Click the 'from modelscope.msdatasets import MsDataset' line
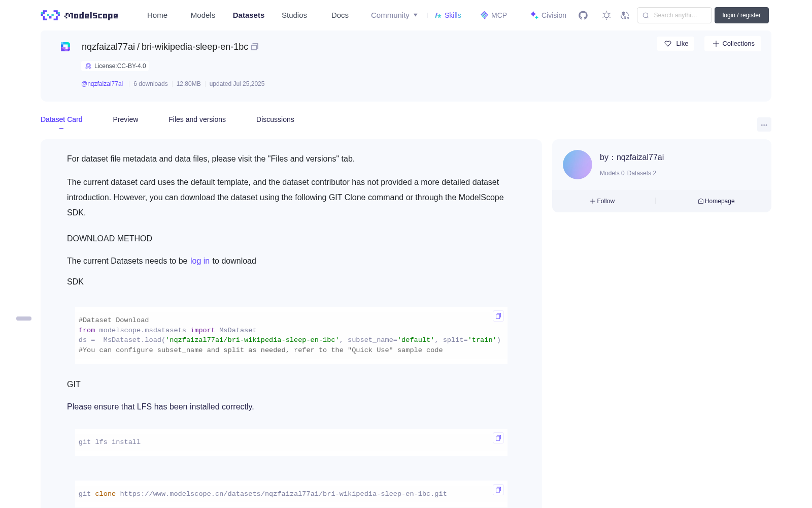 pos(167,330)
